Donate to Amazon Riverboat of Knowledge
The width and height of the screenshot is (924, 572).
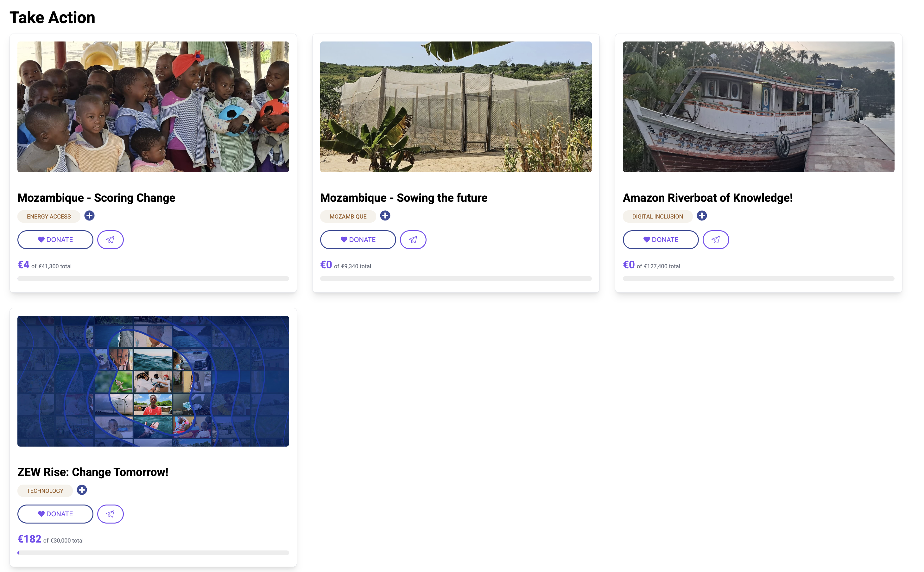(660, 240)
